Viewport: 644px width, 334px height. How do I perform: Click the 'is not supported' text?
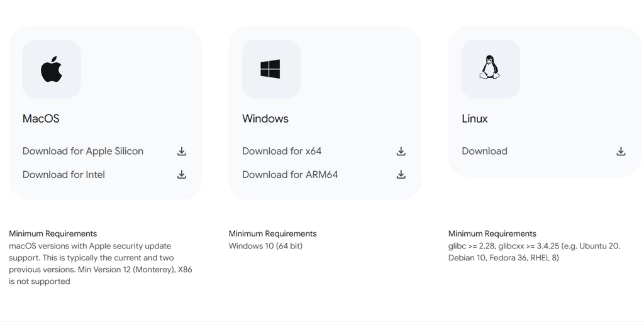(x=40, y=281)
